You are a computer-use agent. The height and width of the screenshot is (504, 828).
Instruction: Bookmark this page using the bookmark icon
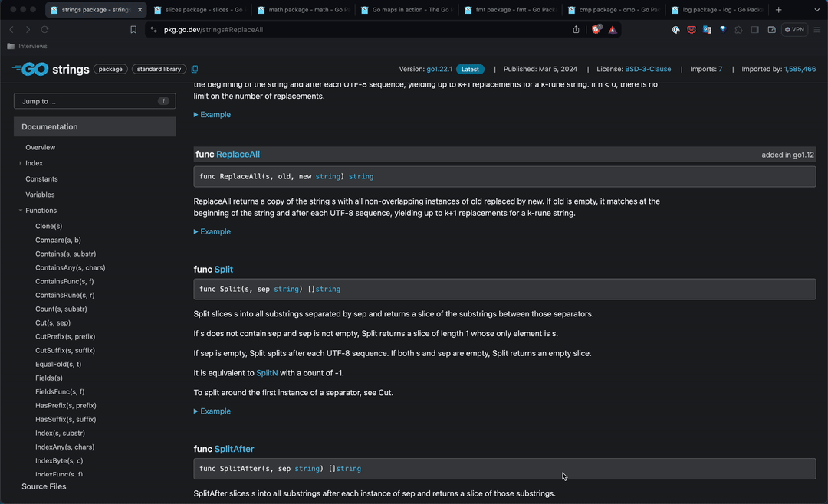point(133,30)
